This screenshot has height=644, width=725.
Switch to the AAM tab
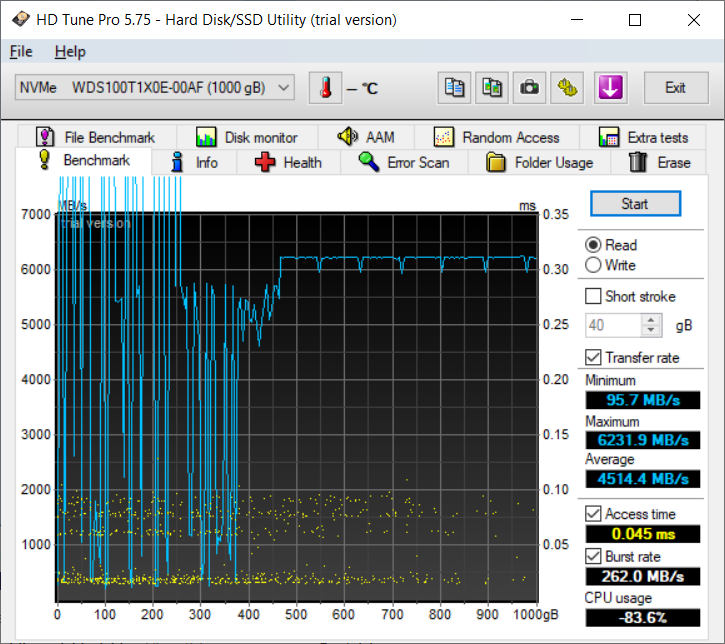click(x=366, y=137)
